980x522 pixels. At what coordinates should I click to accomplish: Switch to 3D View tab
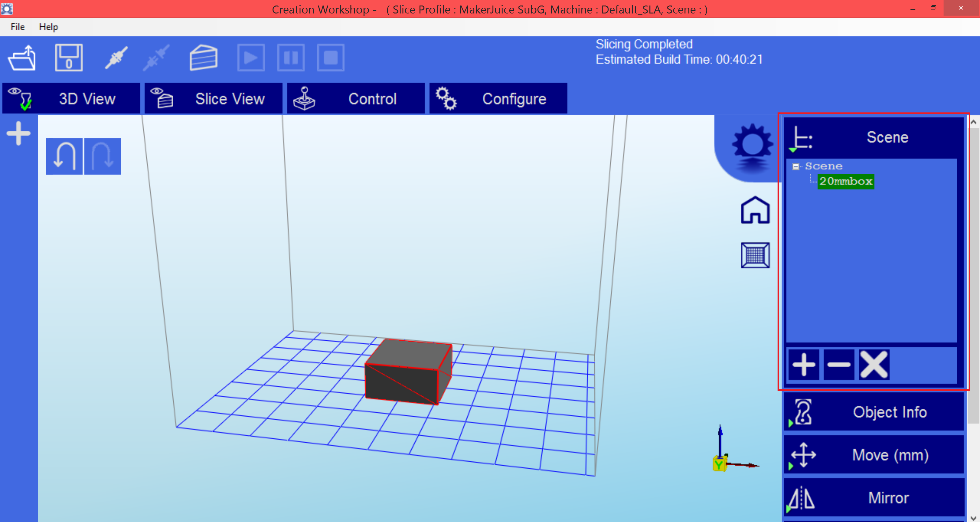pos(71,99)
